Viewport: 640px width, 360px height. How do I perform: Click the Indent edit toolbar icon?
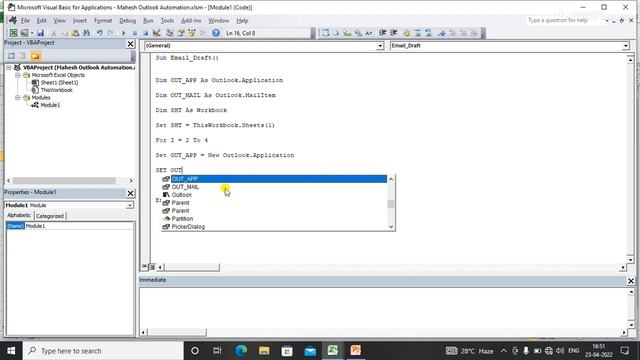pos(382,33)
